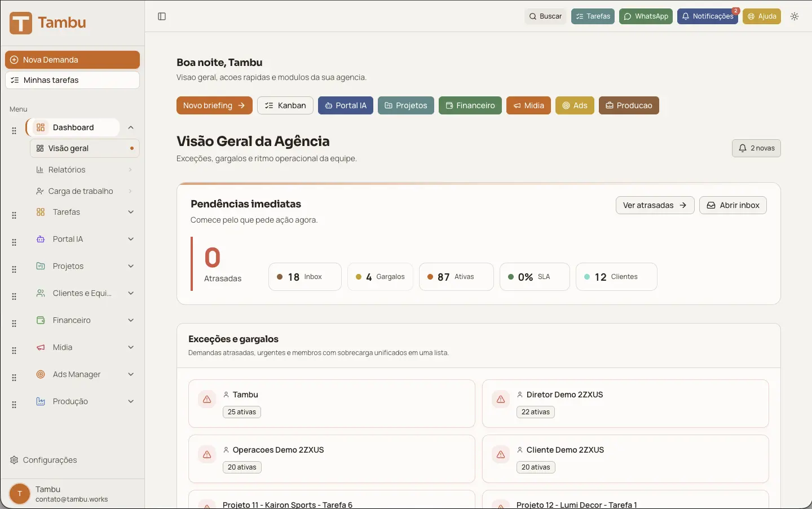The height and width of the screenshot is (509, 812).
Task: Select Carga de trabalho menu item
Action: pos(81,191)
